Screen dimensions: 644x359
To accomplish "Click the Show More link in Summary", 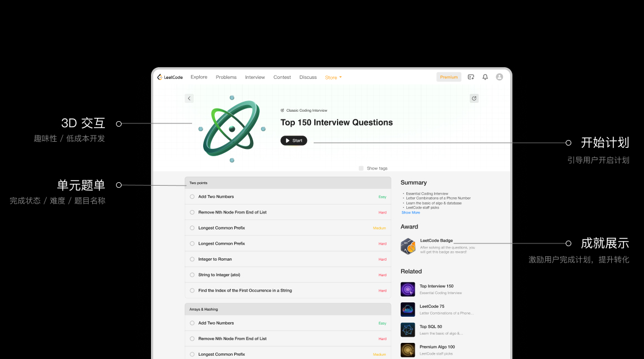I will click(x=411, y=213).
